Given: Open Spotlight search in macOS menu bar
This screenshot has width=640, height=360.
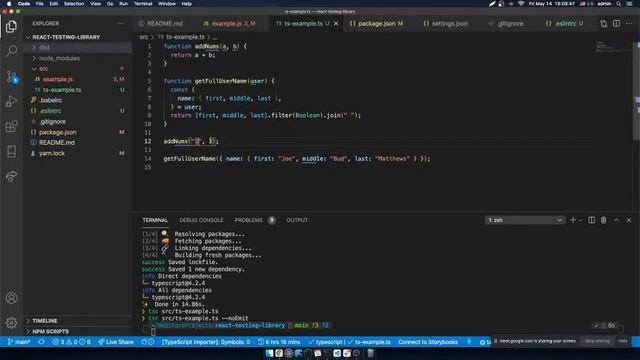Looking at the screenshot, I should 619,4.
